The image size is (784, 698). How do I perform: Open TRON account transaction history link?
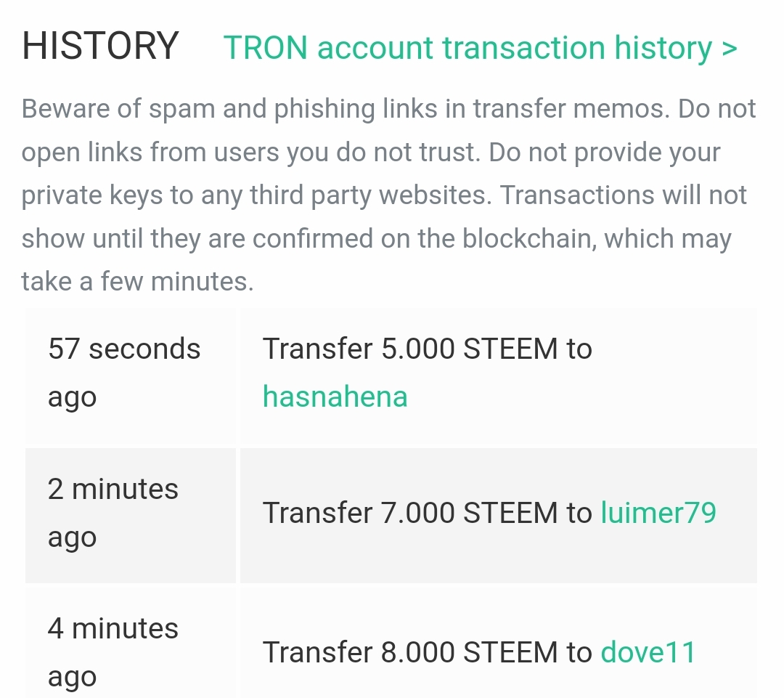467,48
